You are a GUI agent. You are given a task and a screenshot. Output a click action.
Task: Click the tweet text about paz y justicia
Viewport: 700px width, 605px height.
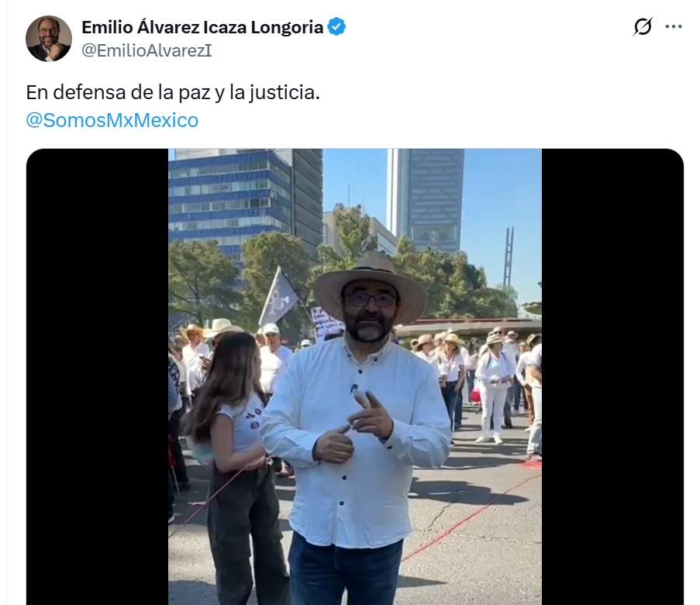[173, 92]
